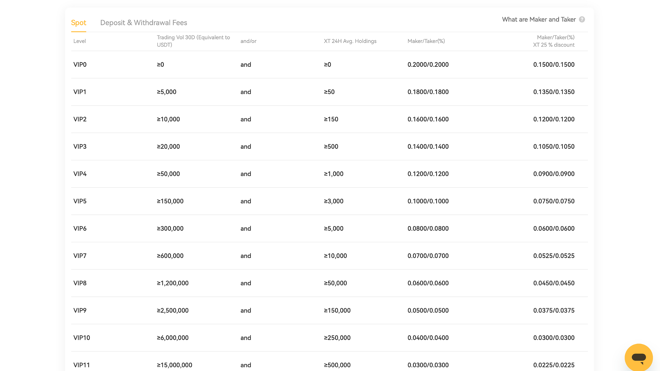Click the ≥15,000,000 trading volume value

click(x=175, y=365)
